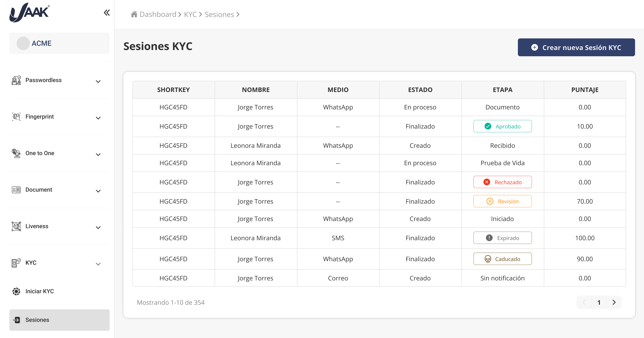Click the One to One icon

point(16,153)
